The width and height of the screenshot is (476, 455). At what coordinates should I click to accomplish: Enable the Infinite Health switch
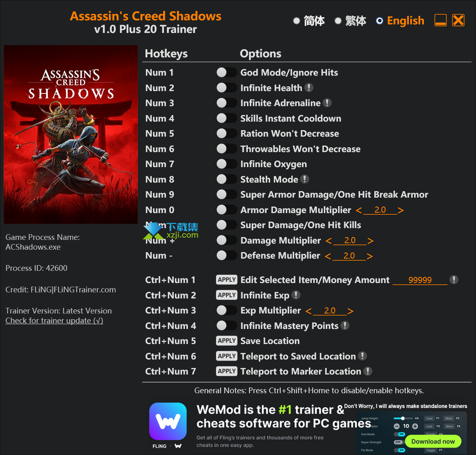(227, 88)
